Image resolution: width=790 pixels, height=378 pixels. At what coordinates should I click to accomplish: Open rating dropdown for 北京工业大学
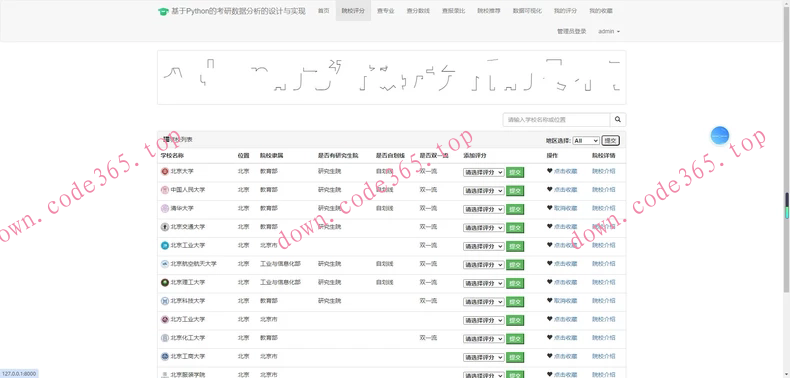point(484,246)
